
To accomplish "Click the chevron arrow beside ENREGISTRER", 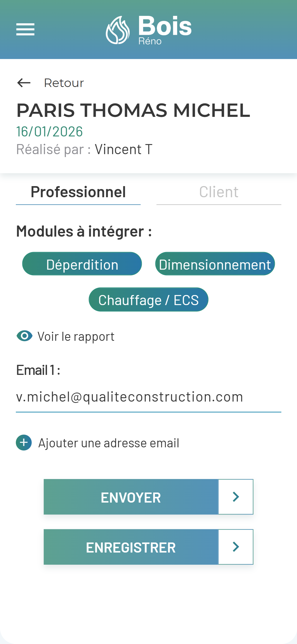I will click(236, 547).
